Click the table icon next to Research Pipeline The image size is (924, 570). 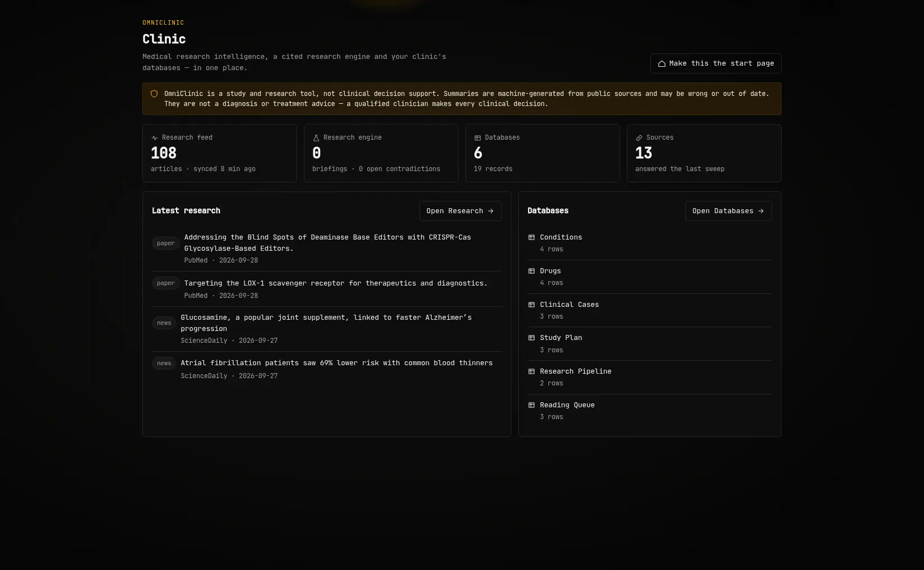532,371
